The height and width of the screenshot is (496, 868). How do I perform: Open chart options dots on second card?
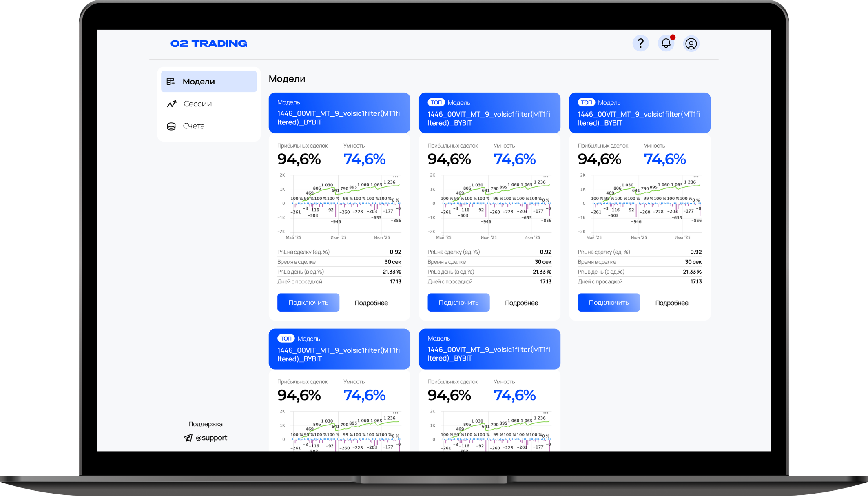click(x=546, y=177)
